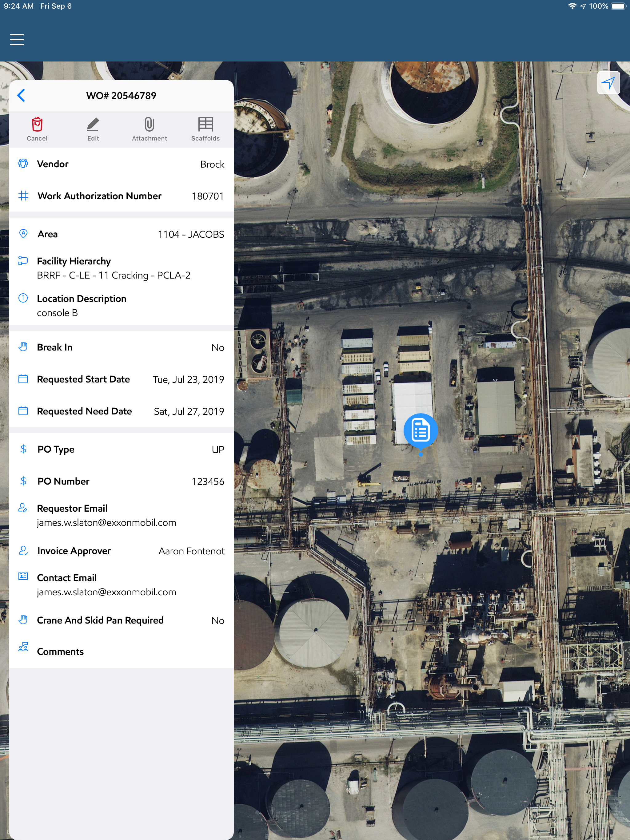Tap the Location Description info icon
This screenshot has width=630, height=840.
[23, 298]
